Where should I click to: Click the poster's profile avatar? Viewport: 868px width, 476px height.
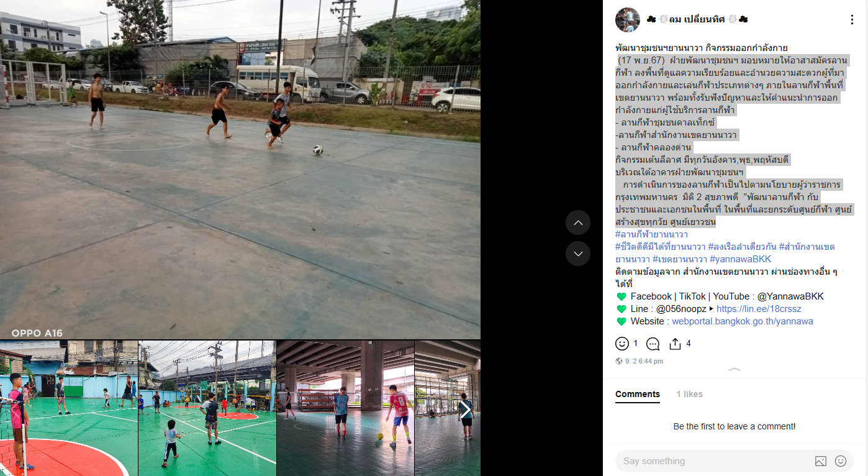[x=628, y=20]
